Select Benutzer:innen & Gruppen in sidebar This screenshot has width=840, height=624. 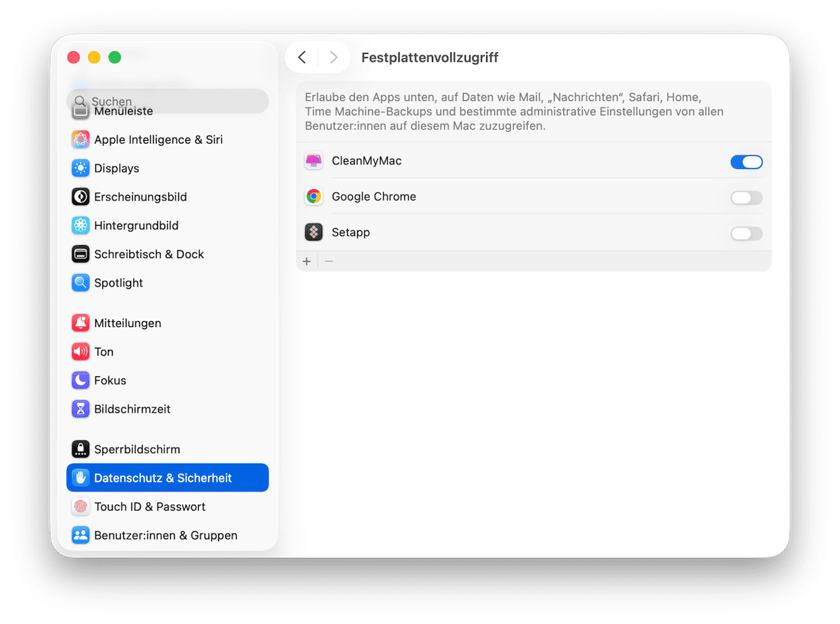click(x=165, y=536)
